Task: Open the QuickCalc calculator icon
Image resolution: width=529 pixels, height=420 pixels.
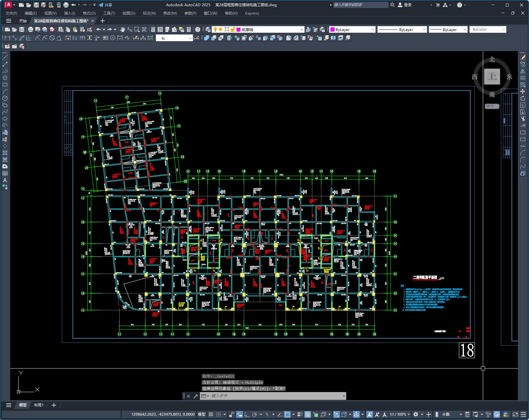Action: click(189, 29)
